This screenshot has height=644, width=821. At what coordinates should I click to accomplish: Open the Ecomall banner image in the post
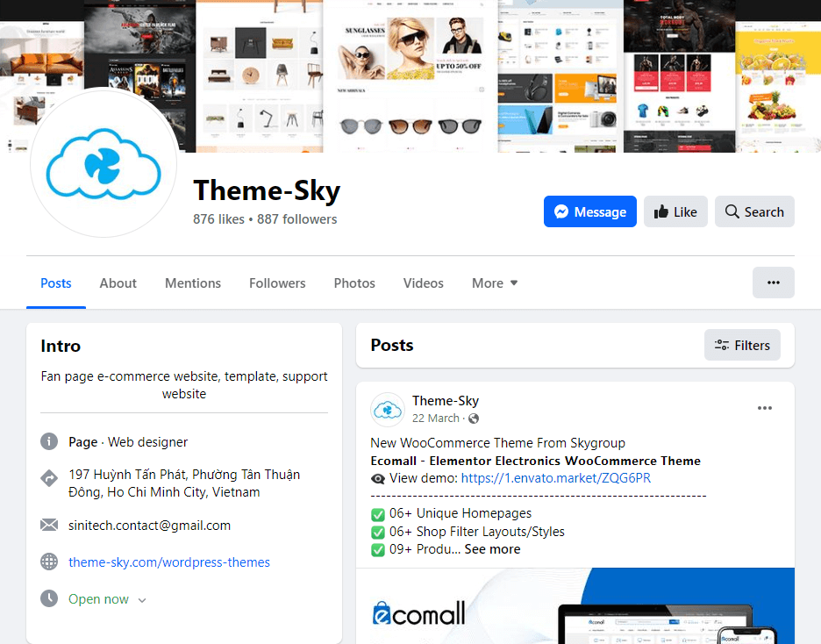(575, 614)
